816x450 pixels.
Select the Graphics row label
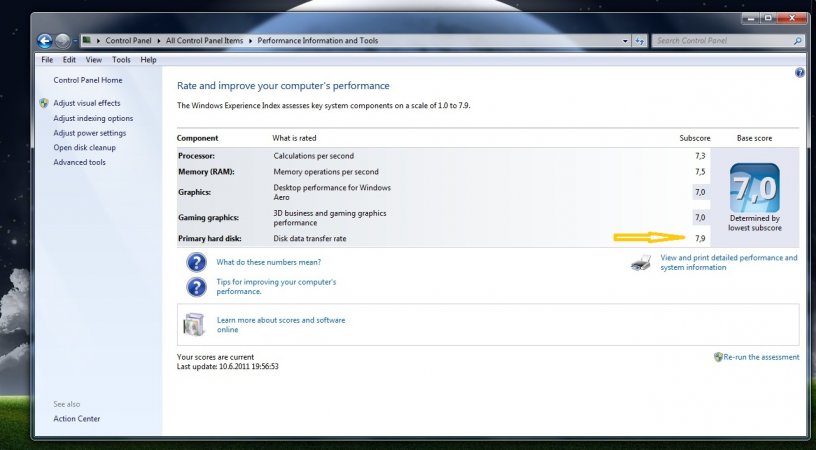pyautogui.click(x=195, y=192)
